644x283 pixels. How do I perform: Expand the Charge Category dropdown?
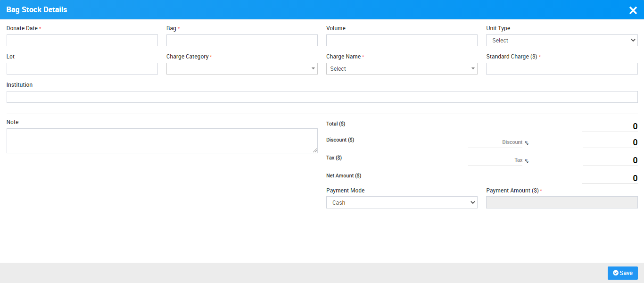pyautogui.click(x=241, y=69)
